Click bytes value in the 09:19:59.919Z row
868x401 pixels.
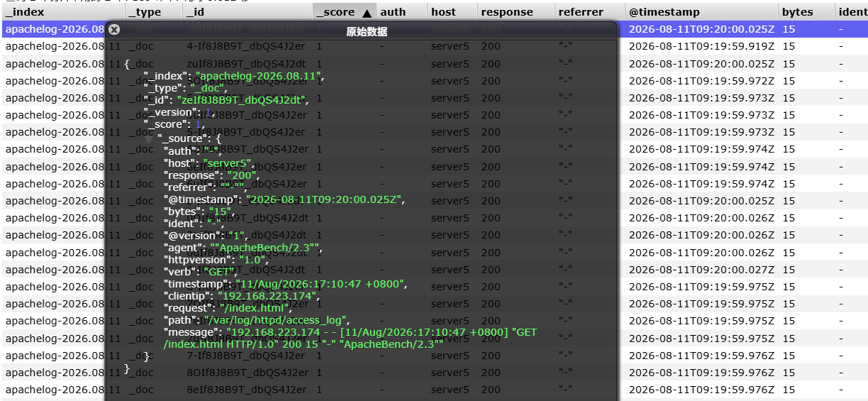[789, 46]
